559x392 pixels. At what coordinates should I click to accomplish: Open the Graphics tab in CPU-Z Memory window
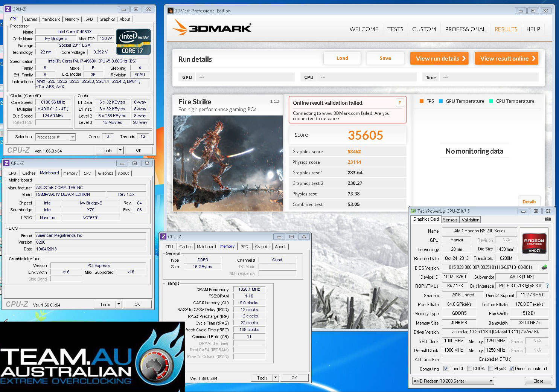pyautogui.click(x=263, y=247)
